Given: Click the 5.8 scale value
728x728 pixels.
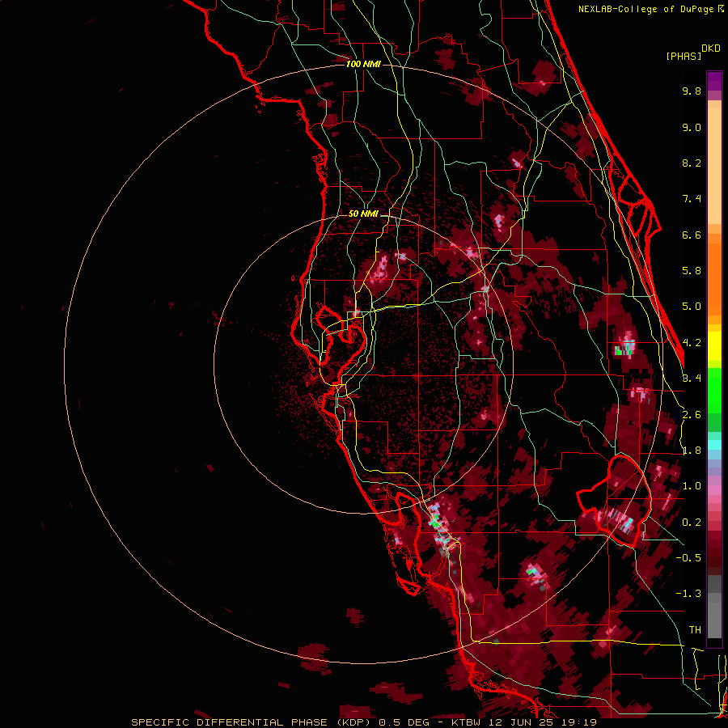Looking at the screenshot, I should pyautogui.click(x=692, y=271).
